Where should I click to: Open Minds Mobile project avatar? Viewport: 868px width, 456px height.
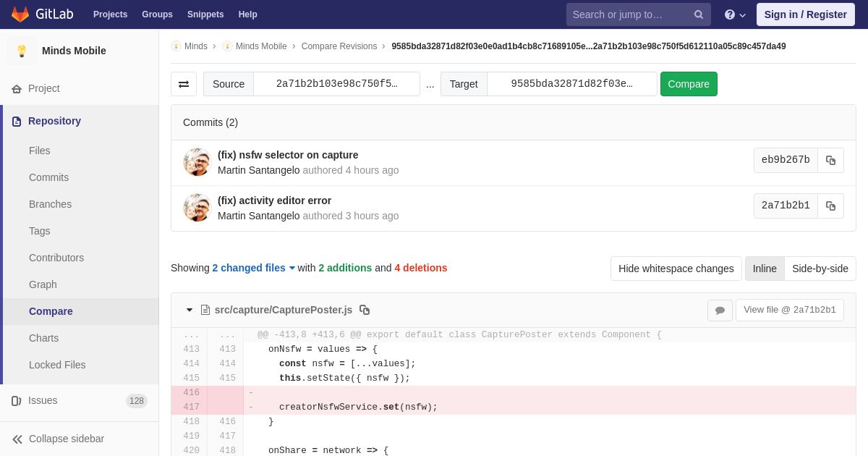(22, 51)
